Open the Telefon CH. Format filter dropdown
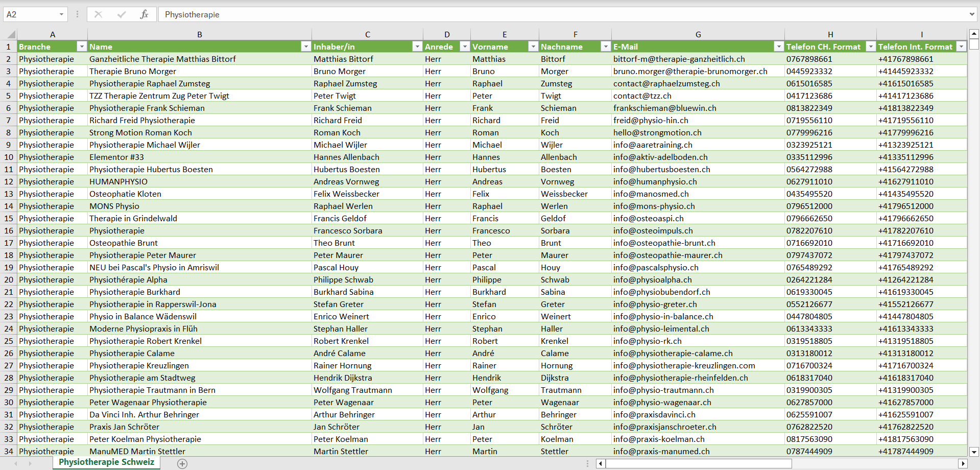This screenshot has width=980, height=470. point(871,46)
